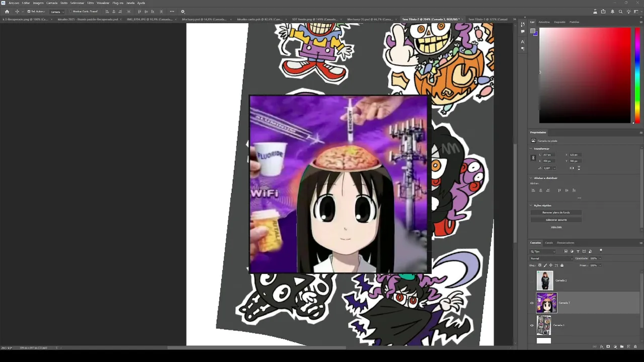644x362 pixels.
Task: Click Remover plano de fundo button
Action: click(556, 213)
